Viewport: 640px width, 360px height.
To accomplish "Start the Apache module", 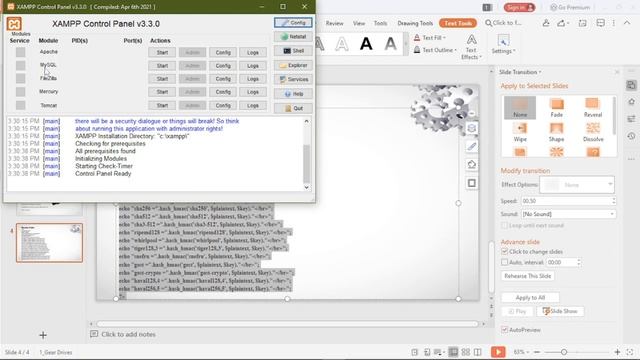I will pos(162,52).
